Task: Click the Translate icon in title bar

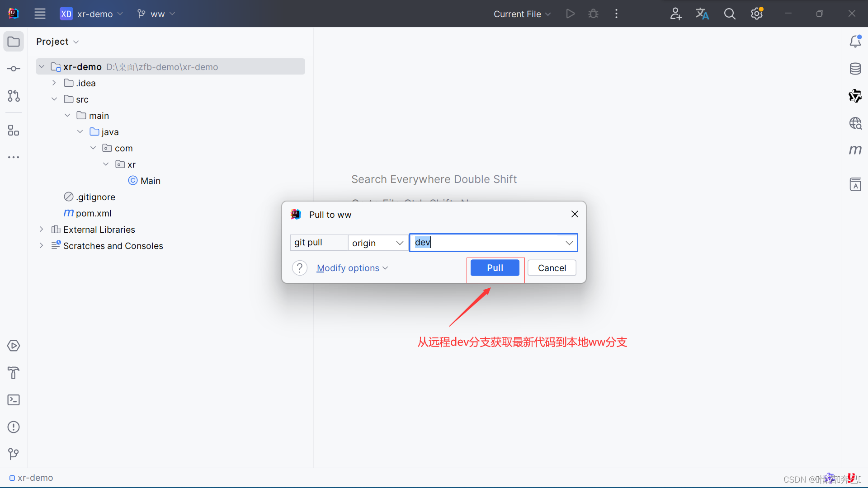Action: pos(702,14)
